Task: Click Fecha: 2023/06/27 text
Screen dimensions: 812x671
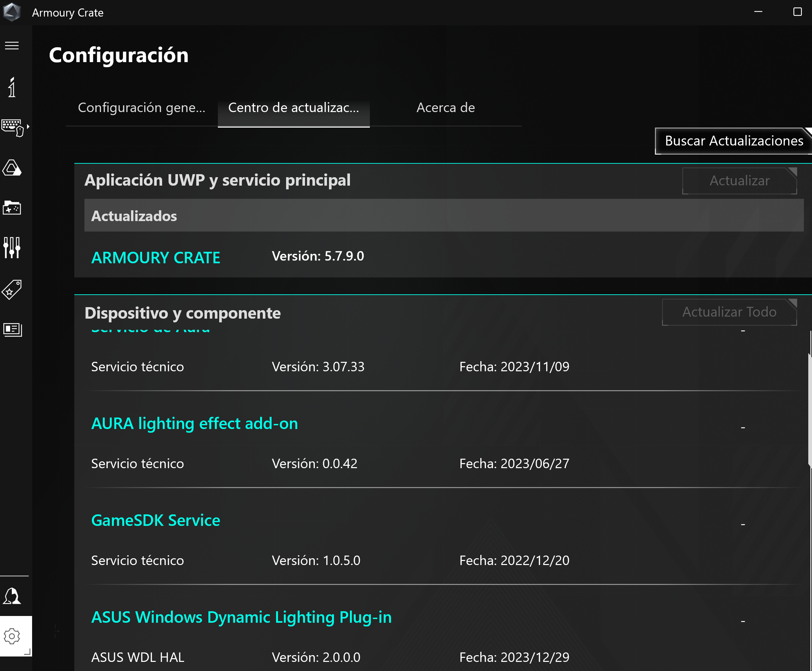Action: click(x=514, y=463)
